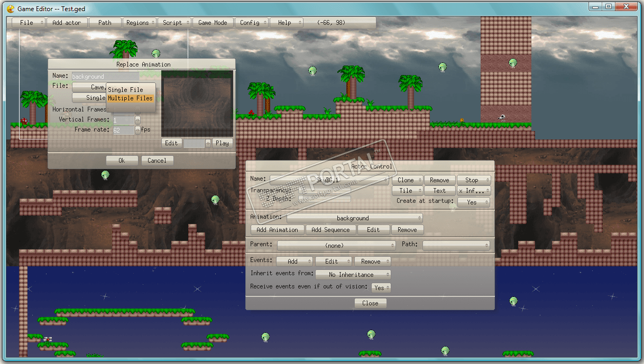Open the Events Remove dropdown
This screenshot has width=644, height=364.
(x=373, y=262)
